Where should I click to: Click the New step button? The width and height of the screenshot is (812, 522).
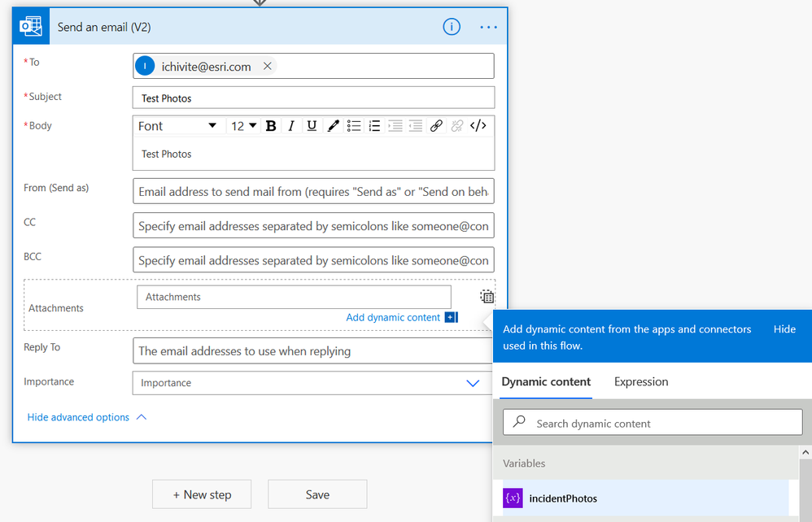pos(202,494)
